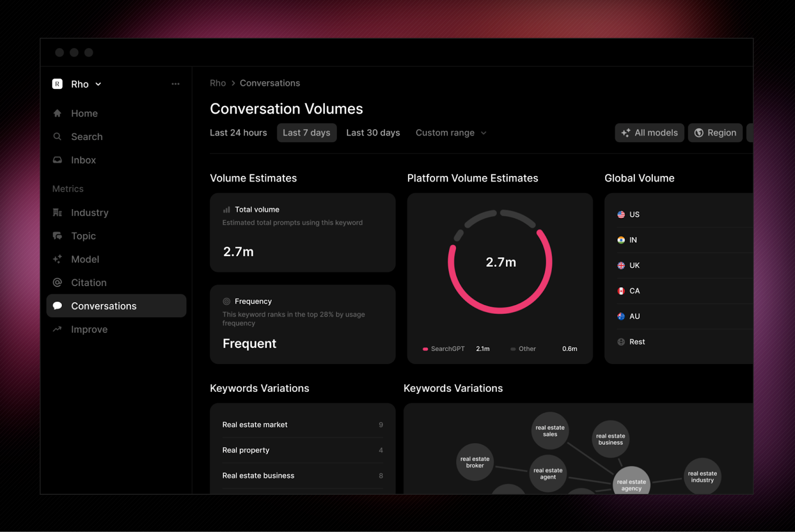795x532 pixels.
Task: Click the Rho breadcrumb link
Action: [218, 83]
